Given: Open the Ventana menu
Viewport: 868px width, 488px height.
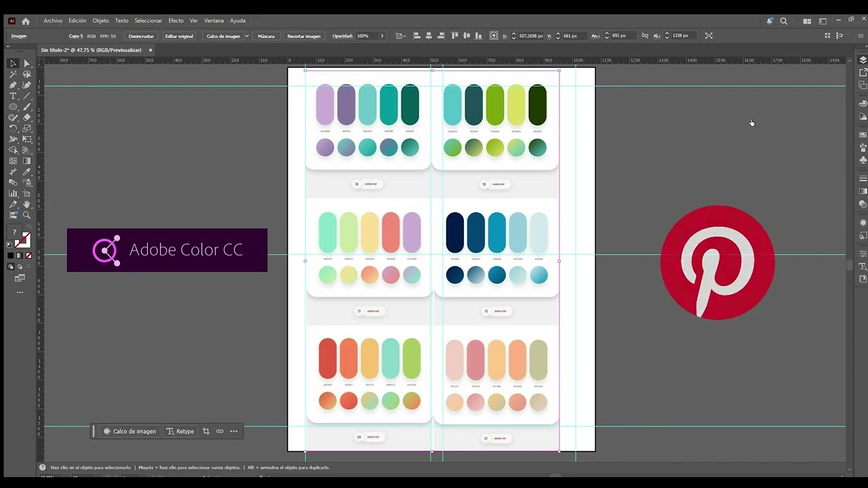Looking at the screenshot, I should (214, 21).
